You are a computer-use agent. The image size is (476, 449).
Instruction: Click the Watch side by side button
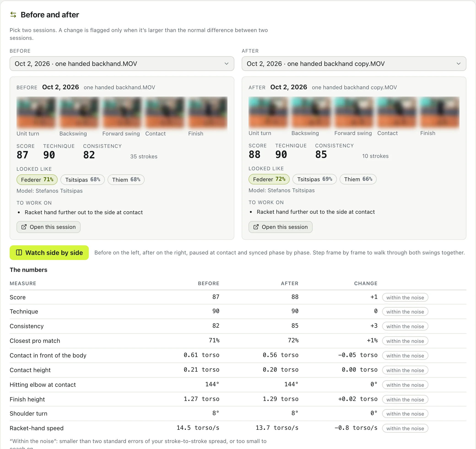pyautogui.click(x=49, y=253)
